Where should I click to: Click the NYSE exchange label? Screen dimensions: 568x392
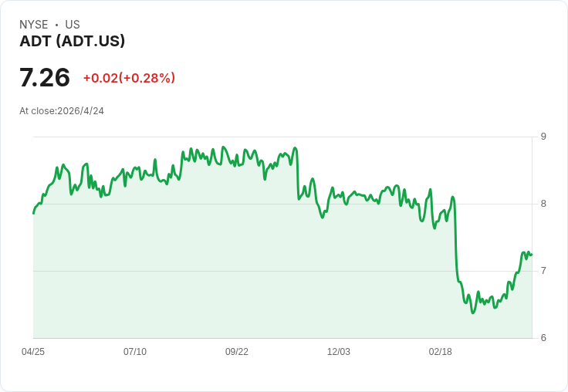(34, 25)
